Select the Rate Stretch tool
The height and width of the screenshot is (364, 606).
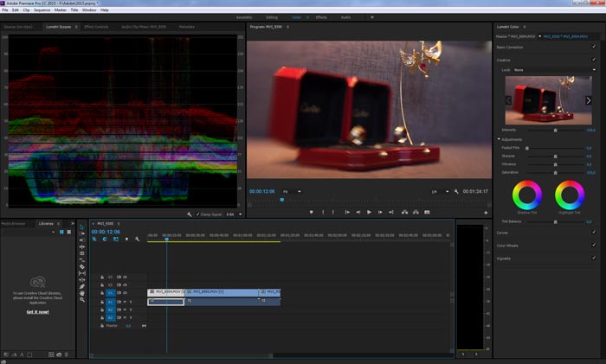click(x=82, y=253)
